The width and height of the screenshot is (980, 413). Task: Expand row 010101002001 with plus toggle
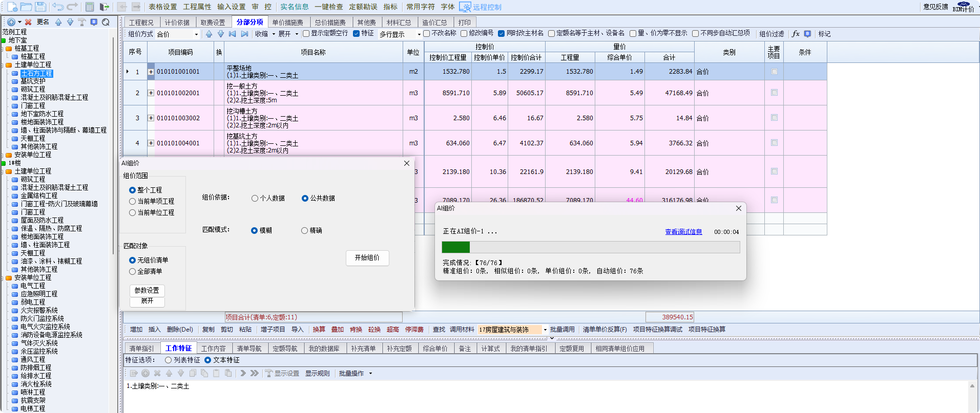(x=151, y=93)
